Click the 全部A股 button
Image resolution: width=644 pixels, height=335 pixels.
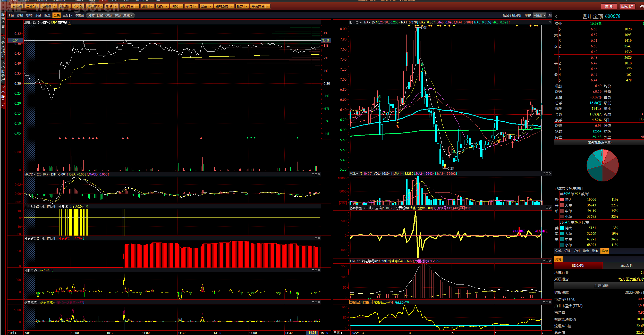pyautogui.click(x=32, y=6)
